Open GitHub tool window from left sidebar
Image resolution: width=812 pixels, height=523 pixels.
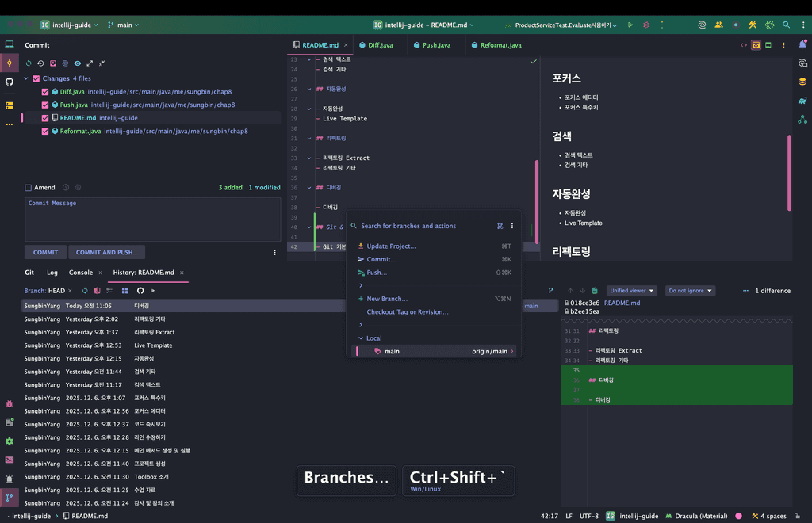[x=10, y=82]
